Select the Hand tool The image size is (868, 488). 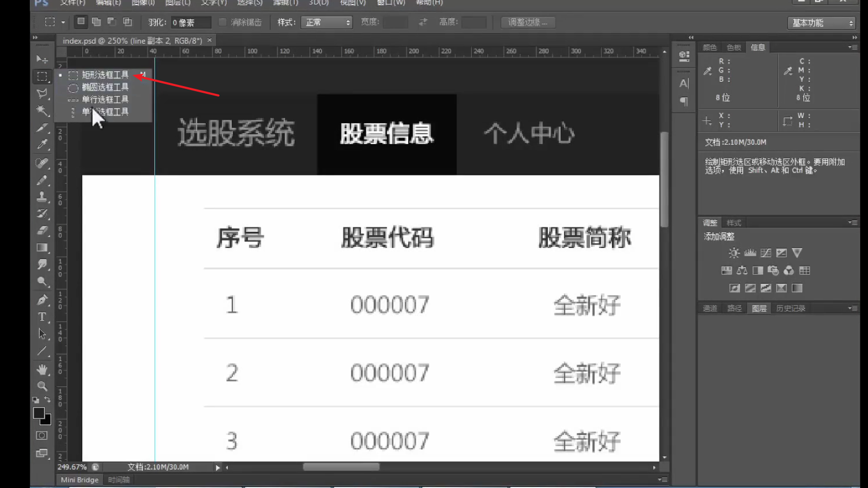[x=42, y=369]
